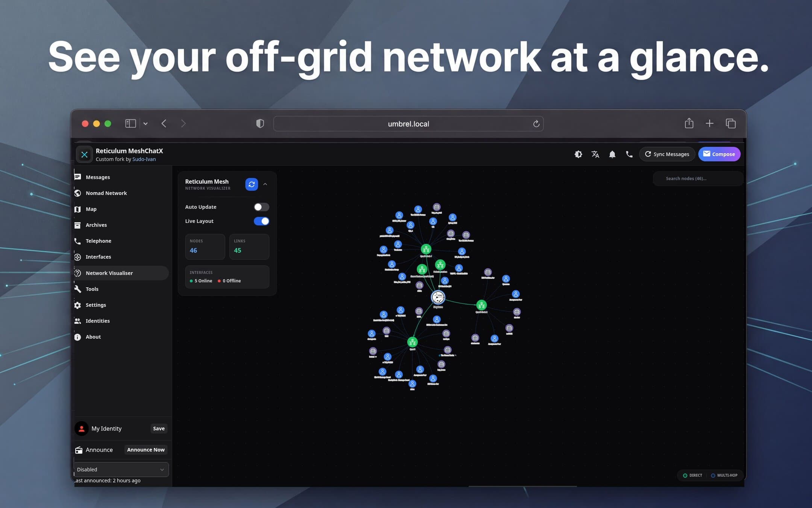812x508 pixels.
Task: Open the Tools page
Action: [x=121, y=289]
